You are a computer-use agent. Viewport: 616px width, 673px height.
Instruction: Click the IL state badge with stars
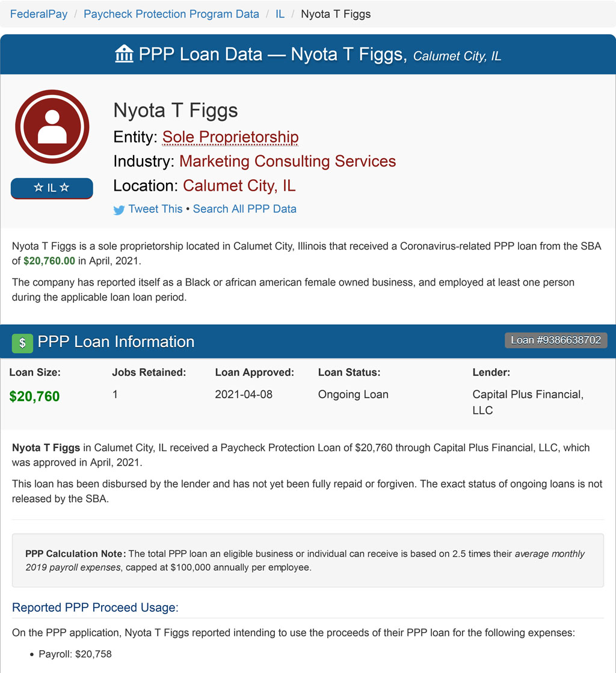[x=52, y=188]
